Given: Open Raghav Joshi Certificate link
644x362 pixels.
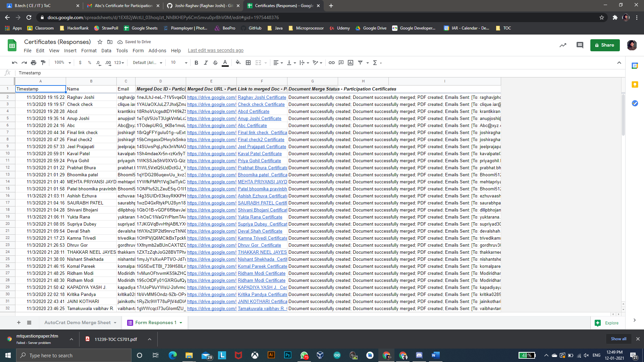Looking at the screenshot, I should tap(262, 97).
